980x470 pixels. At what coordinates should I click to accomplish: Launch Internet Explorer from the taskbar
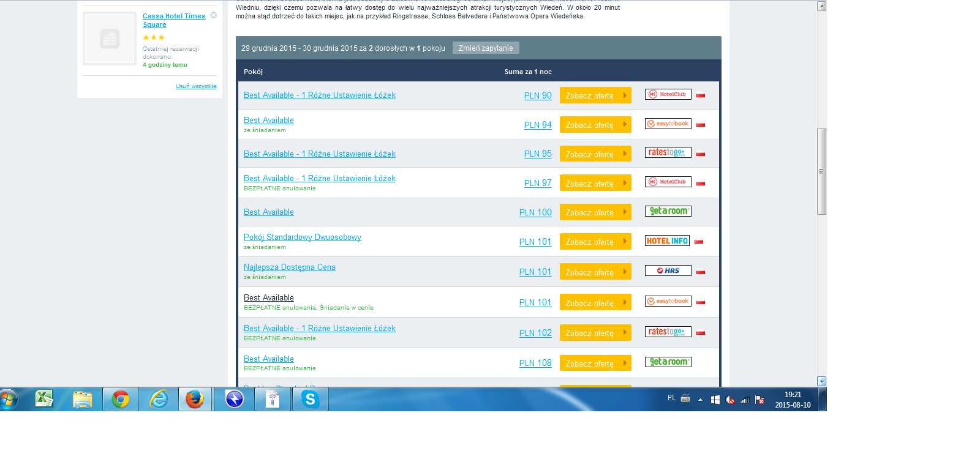point(159,399)
